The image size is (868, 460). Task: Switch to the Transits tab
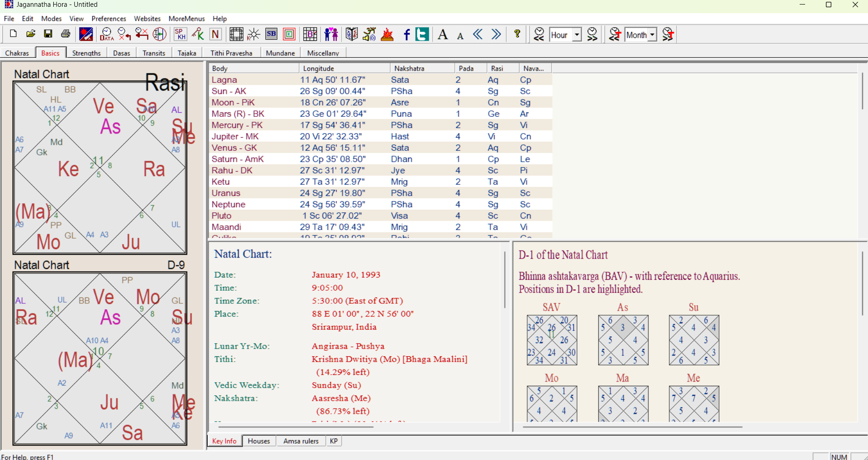click(154, 53)
